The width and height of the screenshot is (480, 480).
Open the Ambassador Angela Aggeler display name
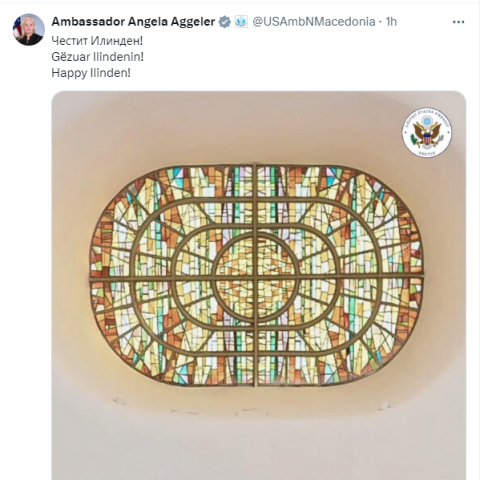coord(133,22)
